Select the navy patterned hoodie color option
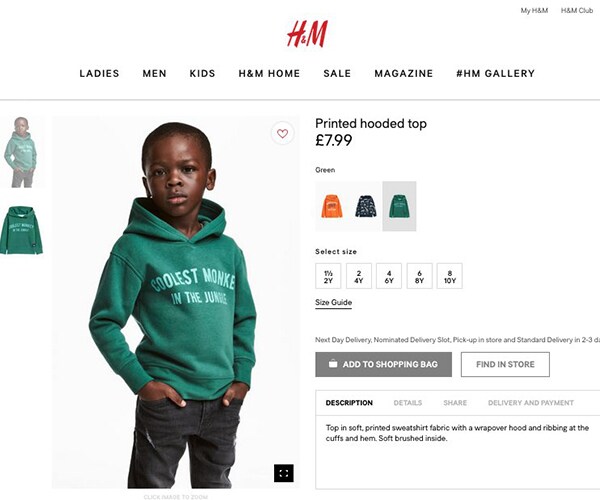600x500 pixels. (365, 206)
